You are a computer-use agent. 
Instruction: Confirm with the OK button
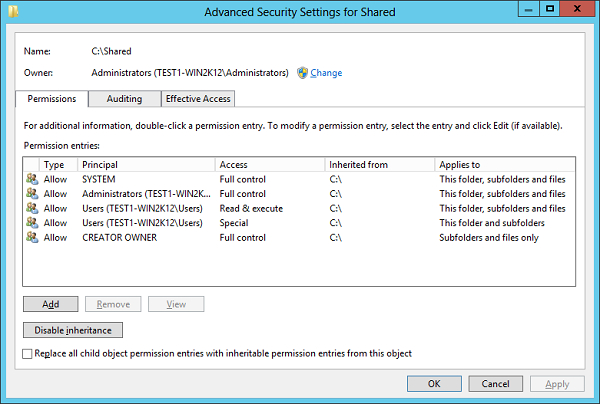[434, 383]
